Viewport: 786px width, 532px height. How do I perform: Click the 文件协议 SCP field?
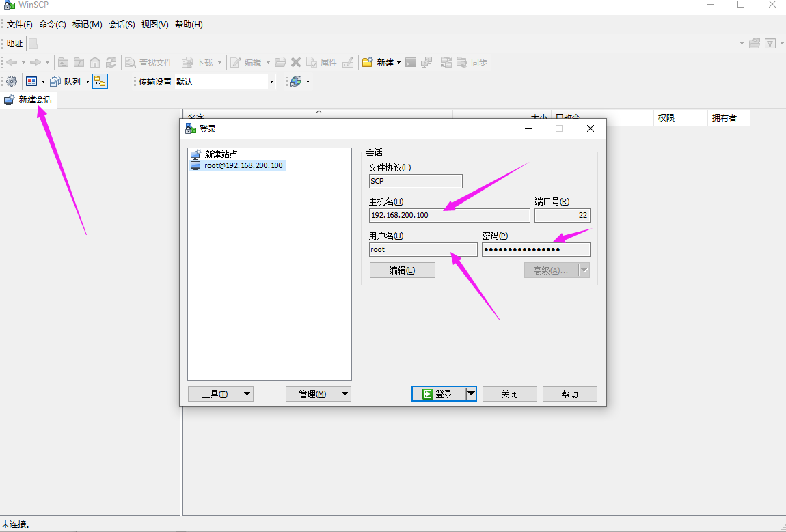click(x=416, y=182)
